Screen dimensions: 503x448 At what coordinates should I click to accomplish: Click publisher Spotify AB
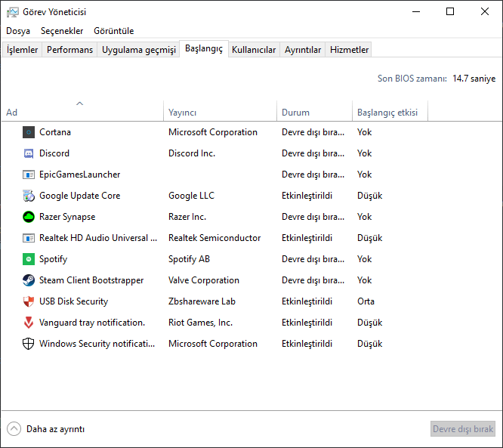tap(189, 259)
